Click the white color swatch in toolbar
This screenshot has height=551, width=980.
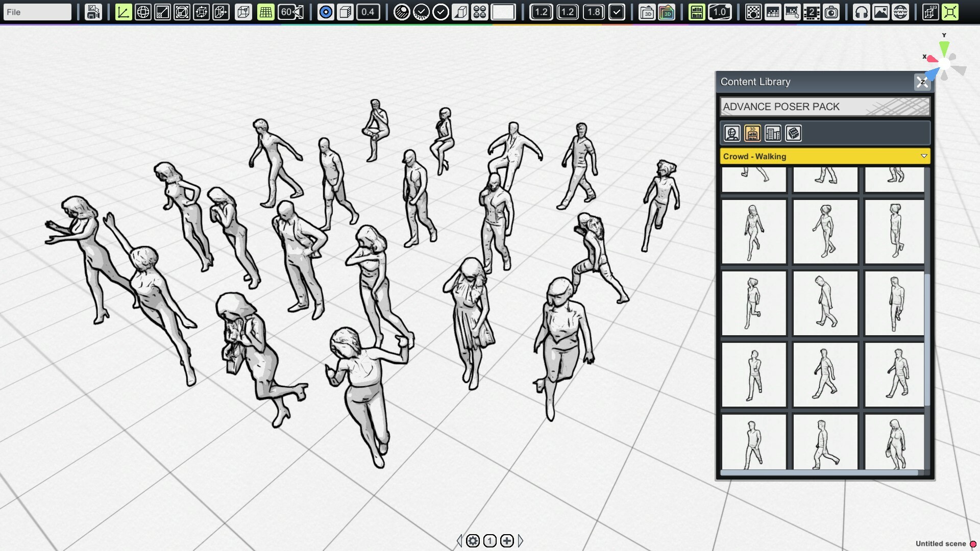(503, 12)
